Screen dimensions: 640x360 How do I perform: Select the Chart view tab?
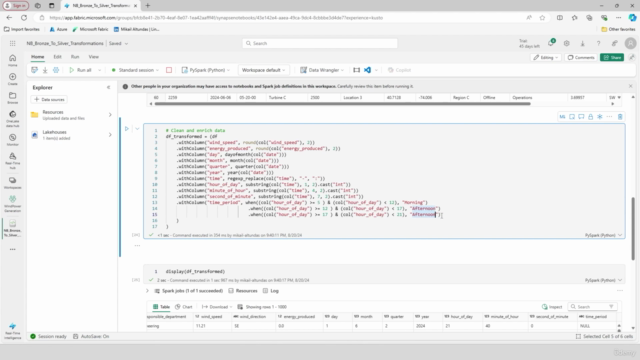[x=184, y=307]
